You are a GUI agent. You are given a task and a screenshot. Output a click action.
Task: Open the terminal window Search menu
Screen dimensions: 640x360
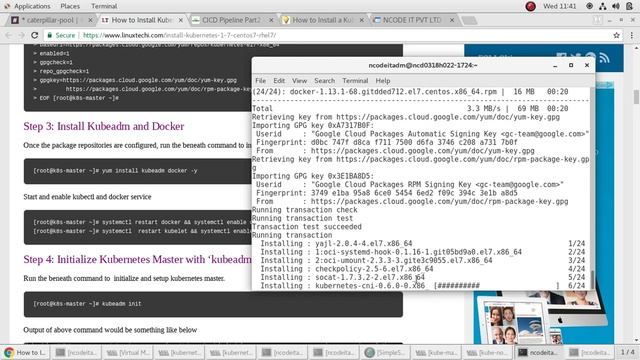pyautogui.click(x=324, y=81)
